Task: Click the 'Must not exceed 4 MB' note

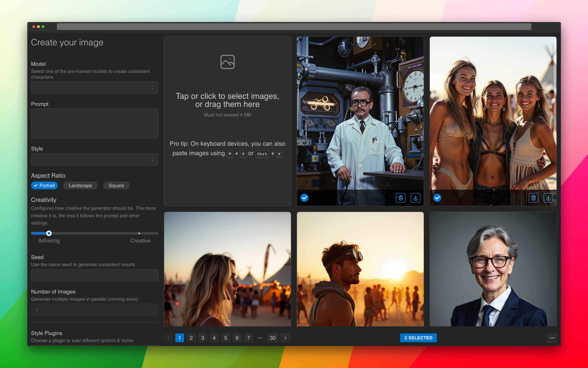Action: (x=227, y=115)
